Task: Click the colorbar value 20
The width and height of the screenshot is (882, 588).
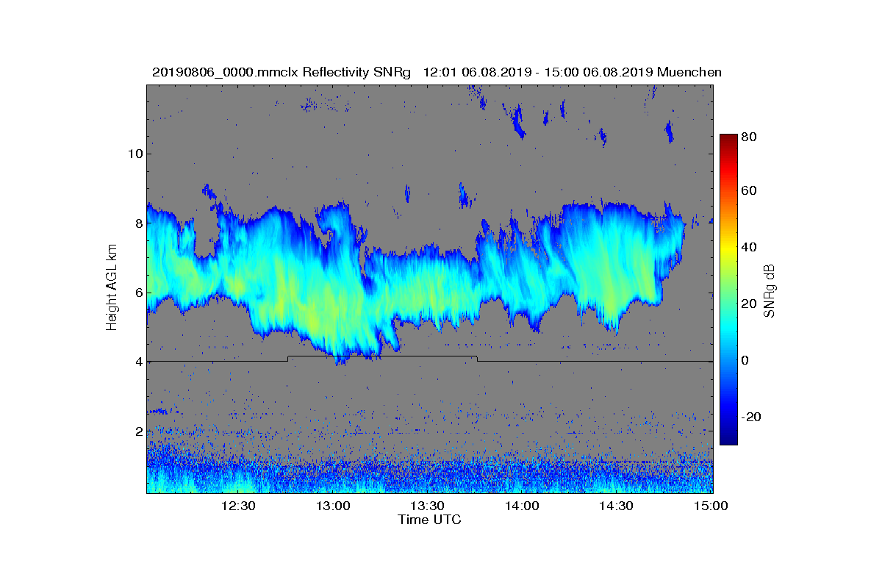Action: tap(750, 304)
